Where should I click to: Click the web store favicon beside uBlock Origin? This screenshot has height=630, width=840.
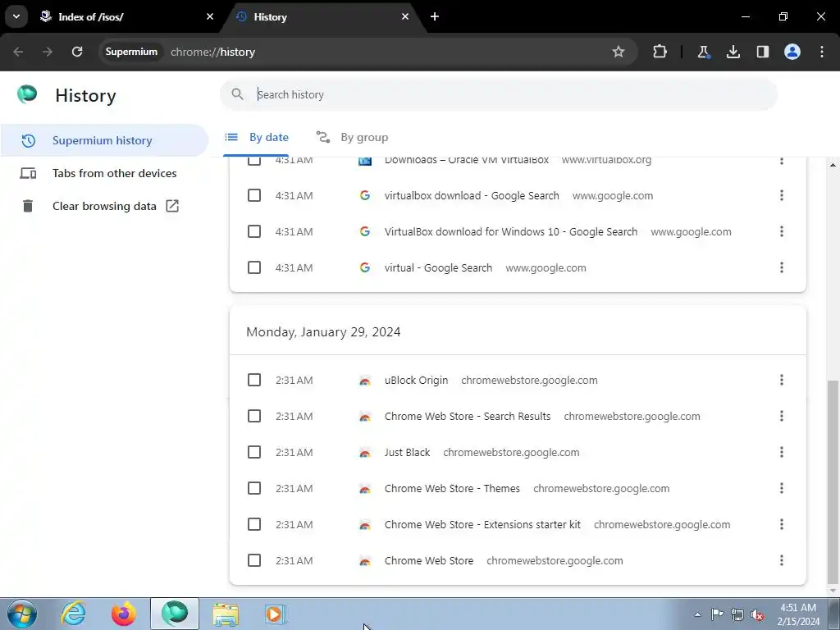tap(365, 381)
